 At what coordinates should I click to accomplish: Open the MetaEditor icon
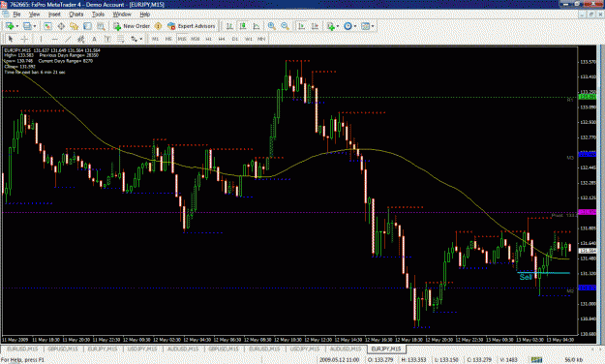tap(158, 26)
